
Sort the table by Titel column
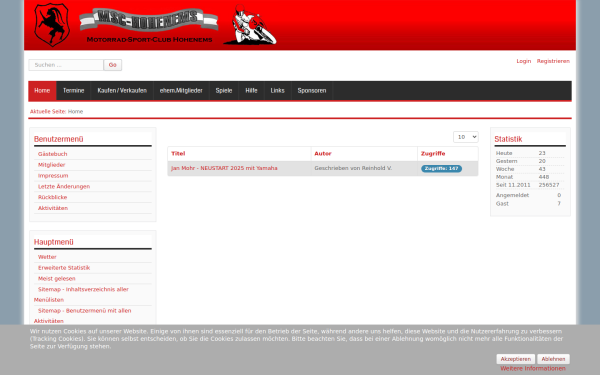(x=178, y=154)
